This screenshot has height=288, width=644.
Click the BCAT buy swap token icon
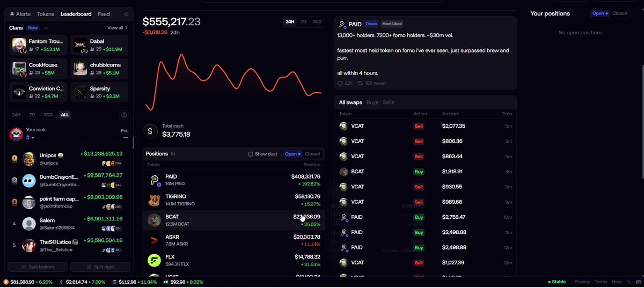pos(343,172)
